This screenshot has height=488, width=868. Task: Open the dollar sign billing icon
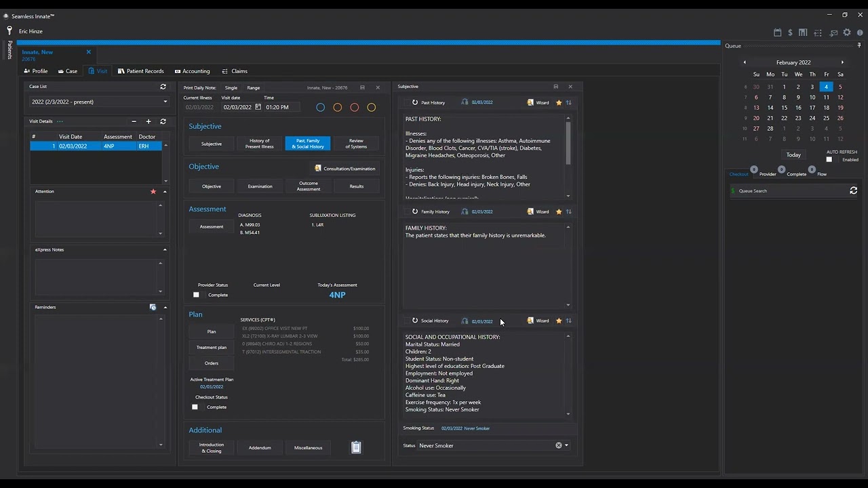click(790, 33)
